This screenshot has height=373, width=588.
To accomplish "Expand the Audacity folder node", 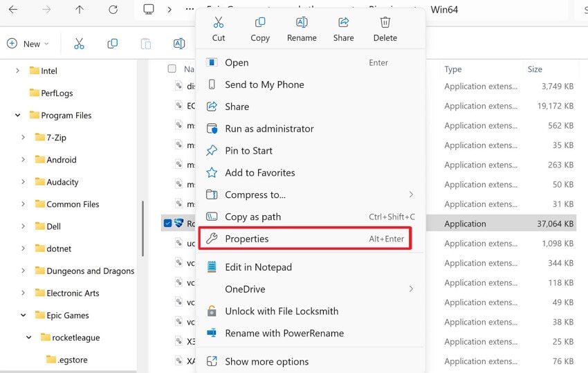I will (x=24, y=181).
